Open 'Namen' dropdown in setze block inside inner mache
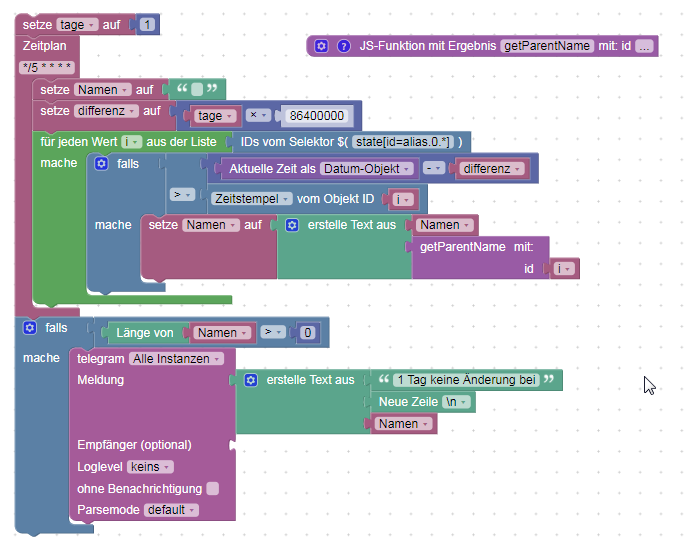 211,225
